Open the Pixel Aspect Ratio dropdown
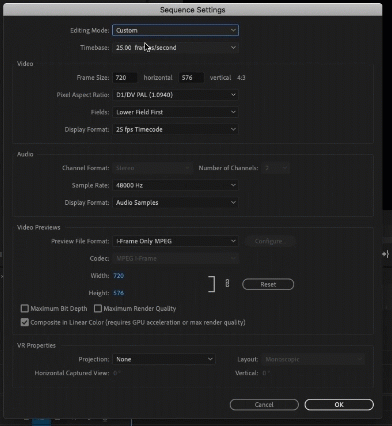Screen dimensions: 392x426 click(175, 95)
